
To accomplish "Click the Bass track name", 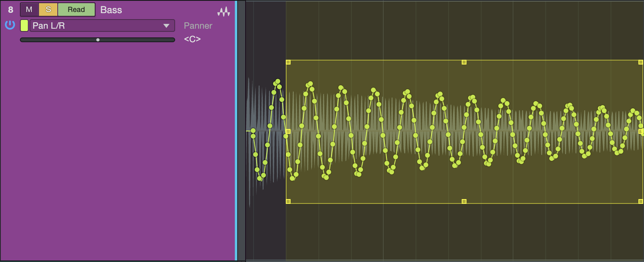I will point(111,10).
